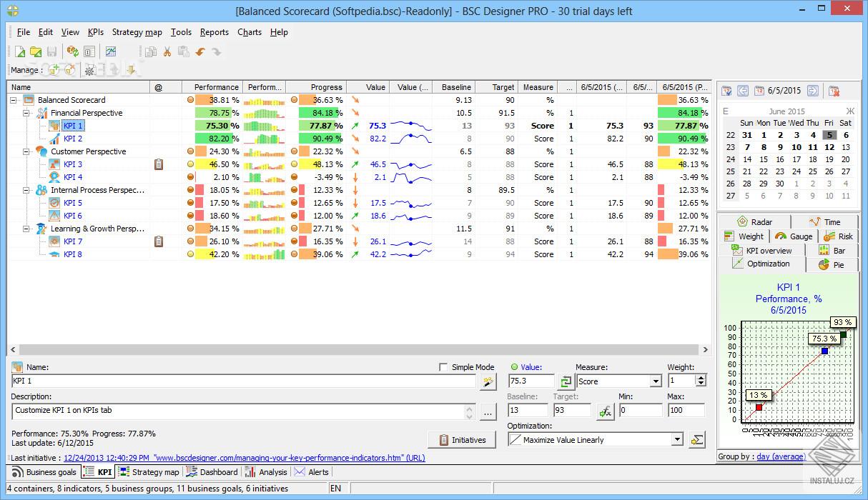Switch to the Strategy map bottom tab
Screen dimensions: 868x500
(149, 472)
